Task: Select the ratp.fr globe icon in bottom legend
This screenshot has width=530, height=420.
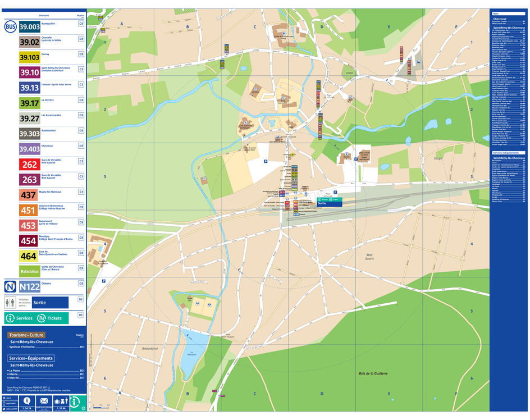Action: [4, 398]
